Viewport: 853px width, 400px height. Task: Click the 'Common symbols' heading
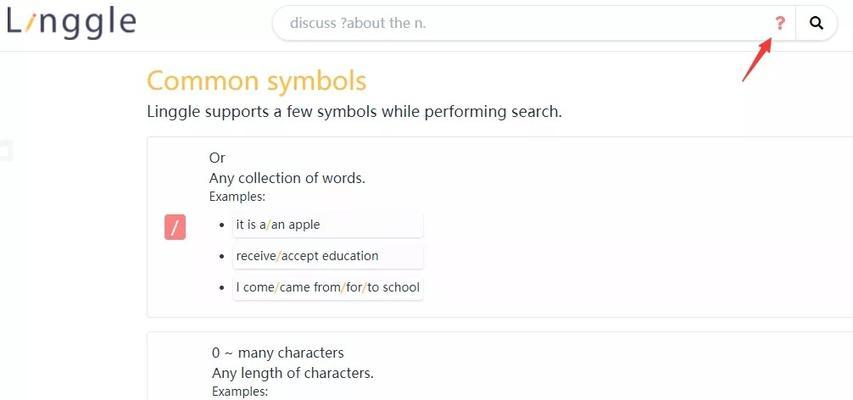click(x=257, y=81)
